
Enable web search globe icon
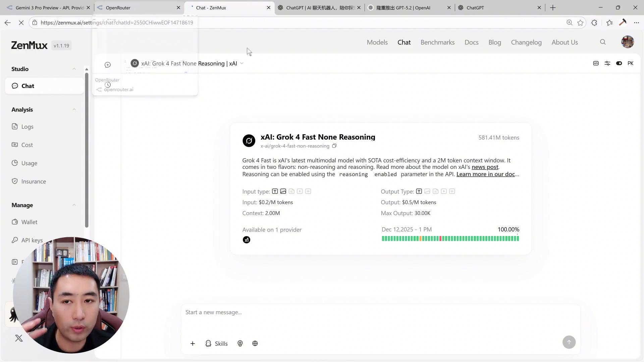tap(255, 344)
